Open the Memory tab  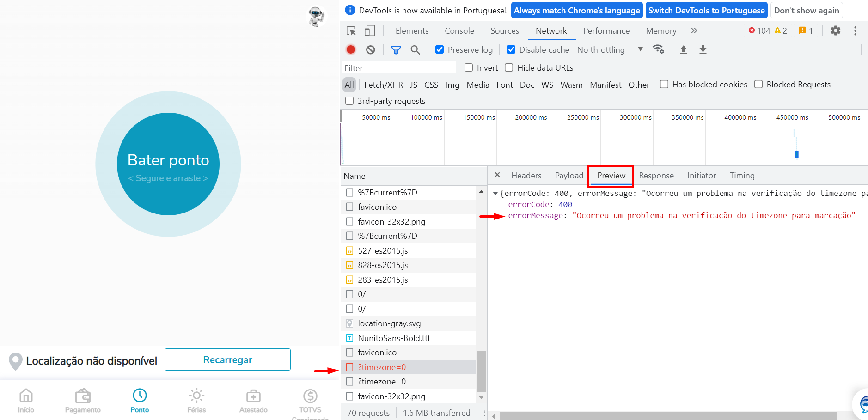(661, 31)
